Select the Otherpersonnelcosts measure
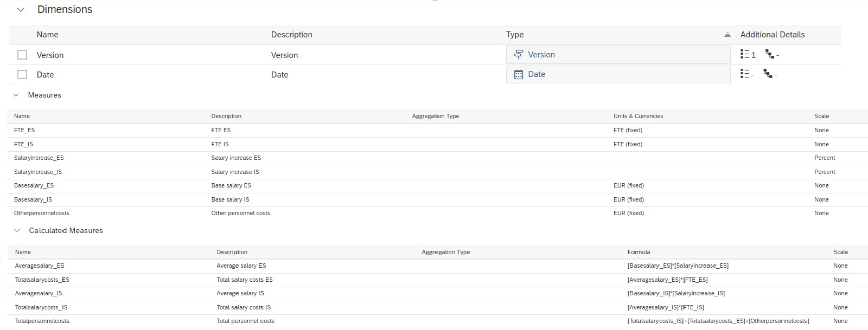The image size is (868, 330). 41,213
